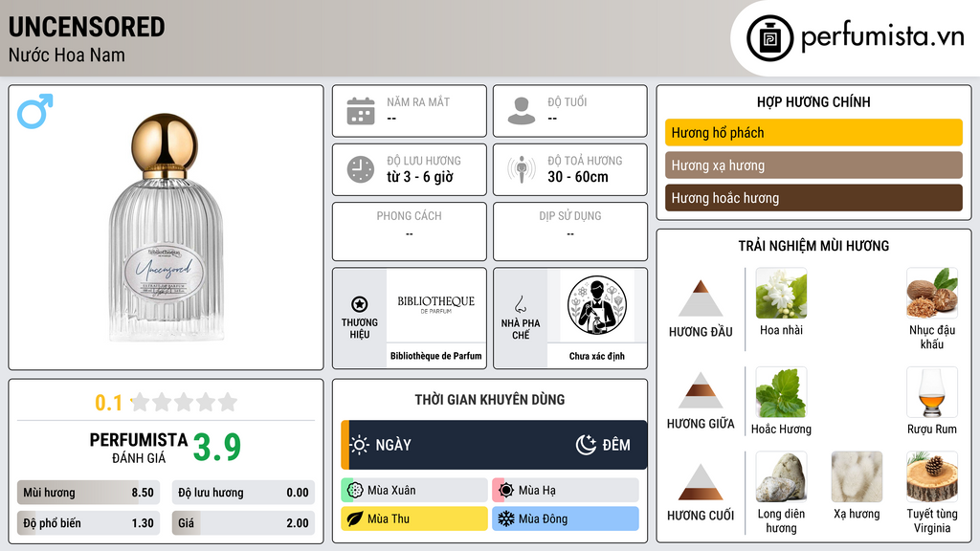Click the nose icon above Nhà pha chế

click(520, 304)
